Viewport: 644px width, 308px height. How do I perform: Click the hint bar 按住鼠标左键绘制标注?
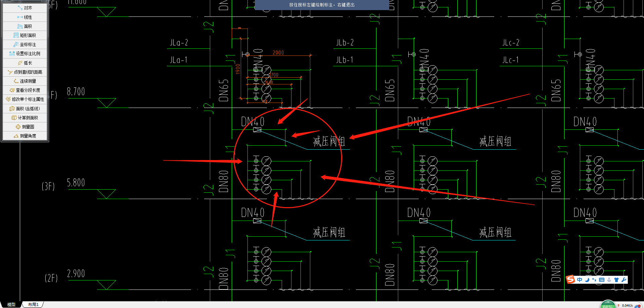[322, 5]
